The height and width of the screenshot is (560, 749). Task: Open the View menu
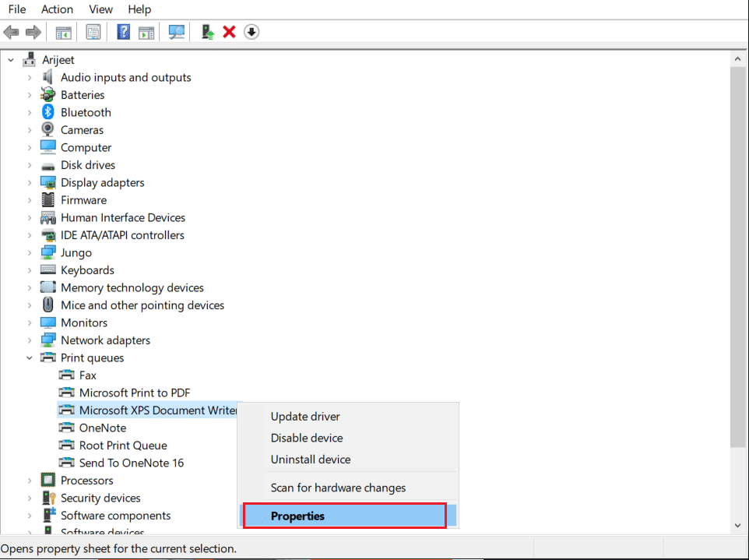click(100, 9)
